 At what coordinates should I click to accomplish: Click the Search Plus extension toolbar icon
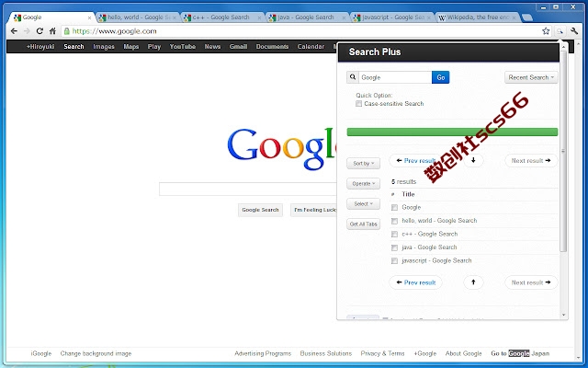(x=560, y=31)
